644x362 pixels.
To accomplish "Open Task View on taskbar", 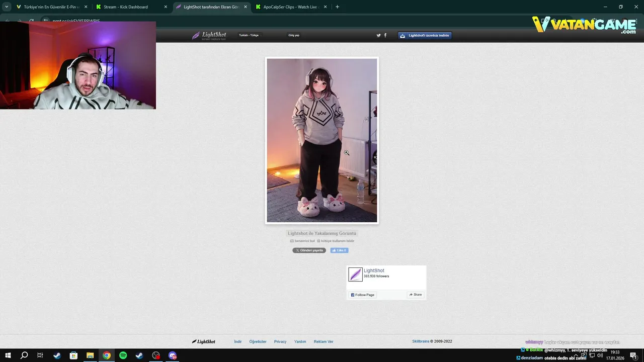I will click(40, 355).
